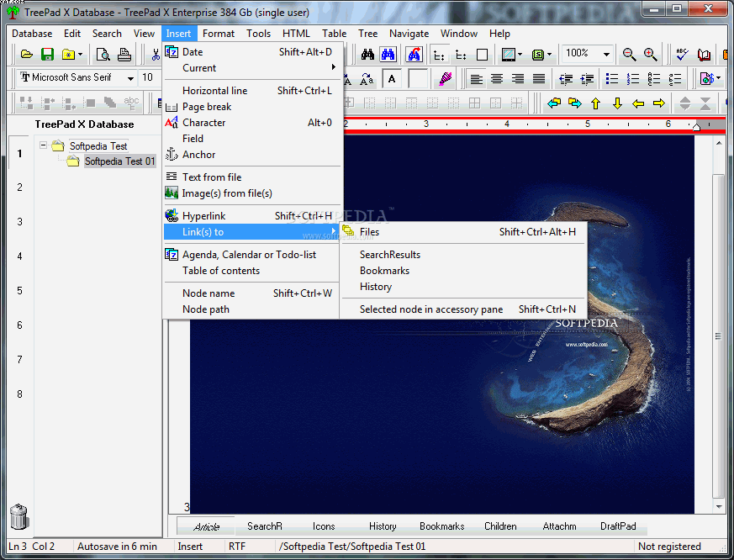
Task: Click the yellow right arrow navigation icon
Action: pos(659,103)
